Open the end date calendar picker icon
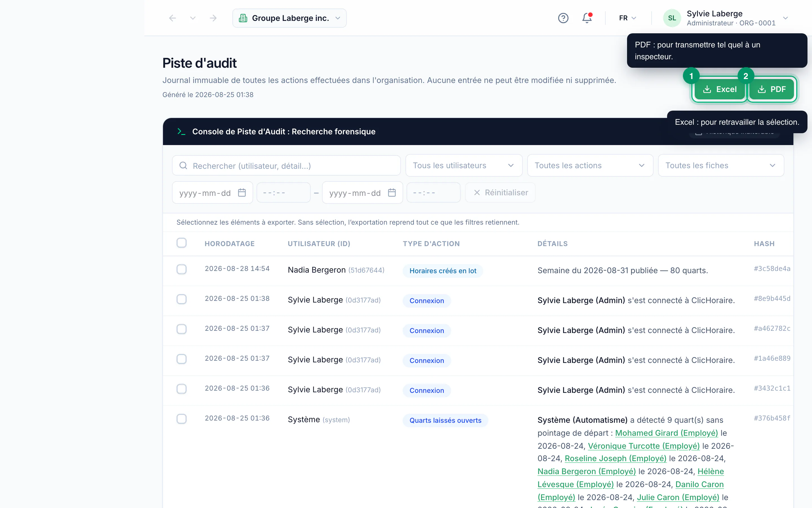The width and height of the screenshot is (812, 508). coord(392,193)
